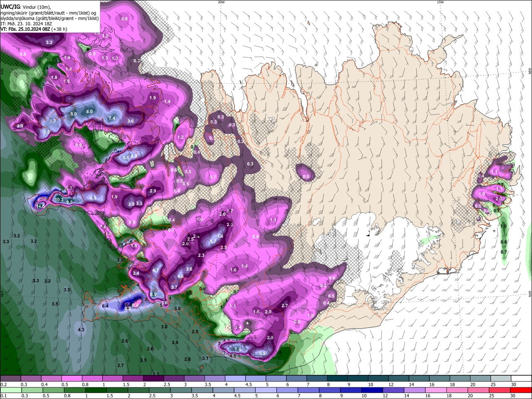Click the 3.0 value over the ocean
This screenshot has width=532, height=399.
(x=164, y=327)
